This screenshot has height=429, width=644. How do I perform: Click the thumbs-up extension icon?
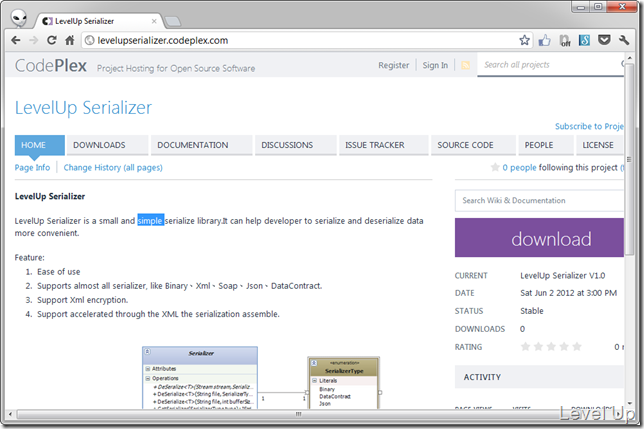coord(544,40)
